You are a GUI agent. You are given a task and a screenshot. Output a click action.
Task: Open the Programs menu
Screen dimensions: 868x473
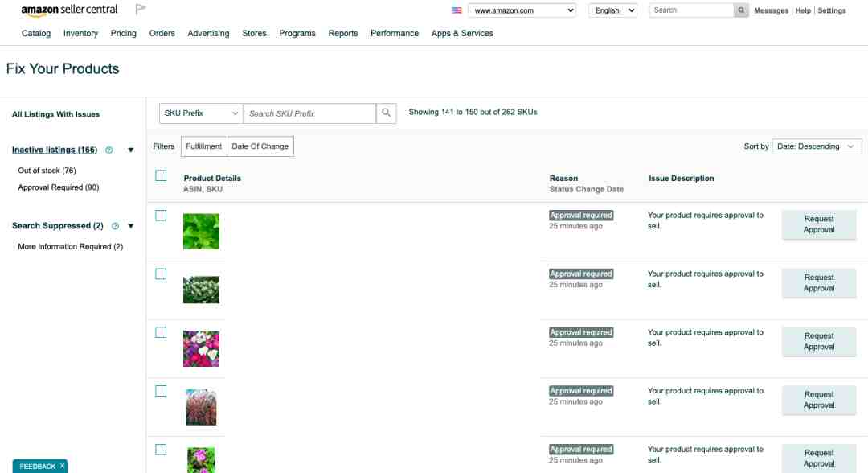click(297, 33)
